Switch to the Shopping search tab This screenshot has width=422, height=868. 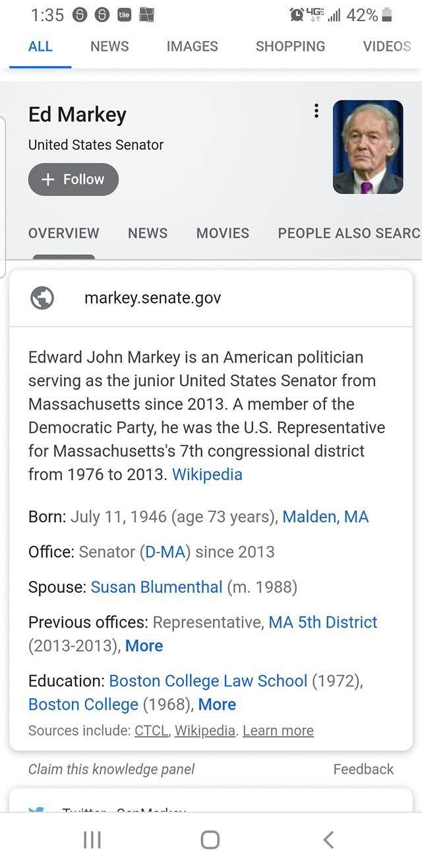pos(290,46)
